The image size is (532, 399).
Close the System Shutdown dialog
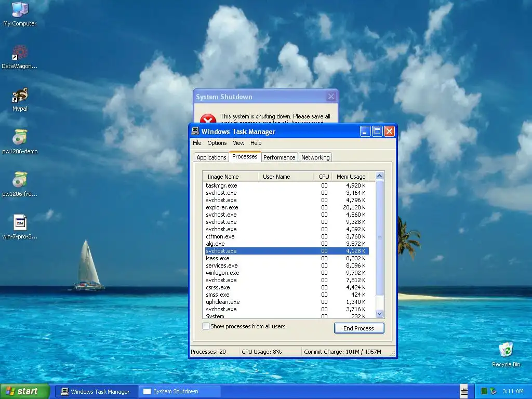coord(331,97)
